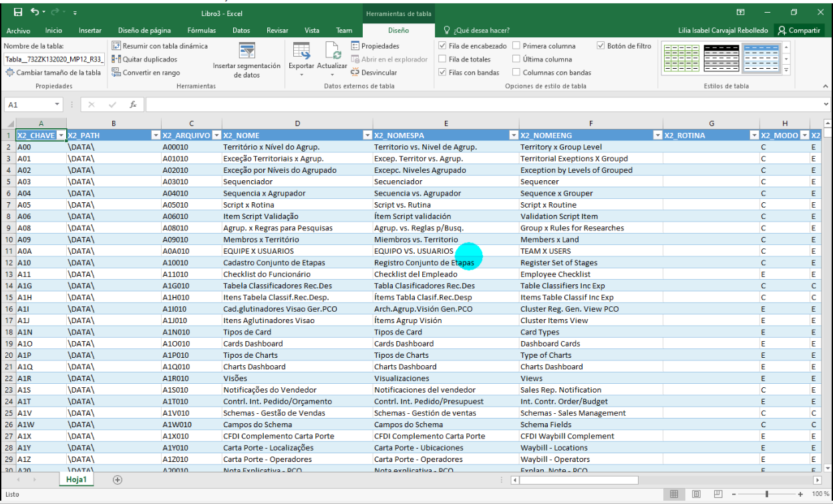Screen dimensions: 833x504
Task: Open the Fórmulas ribbon tab
Action: (x=201, y=31)
